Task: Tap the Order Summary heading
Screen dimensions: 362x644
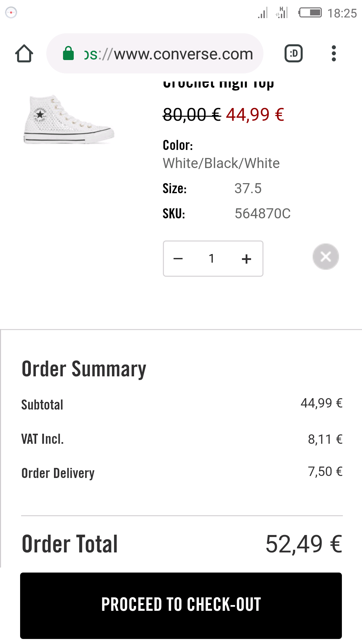Action: (84, 369)
